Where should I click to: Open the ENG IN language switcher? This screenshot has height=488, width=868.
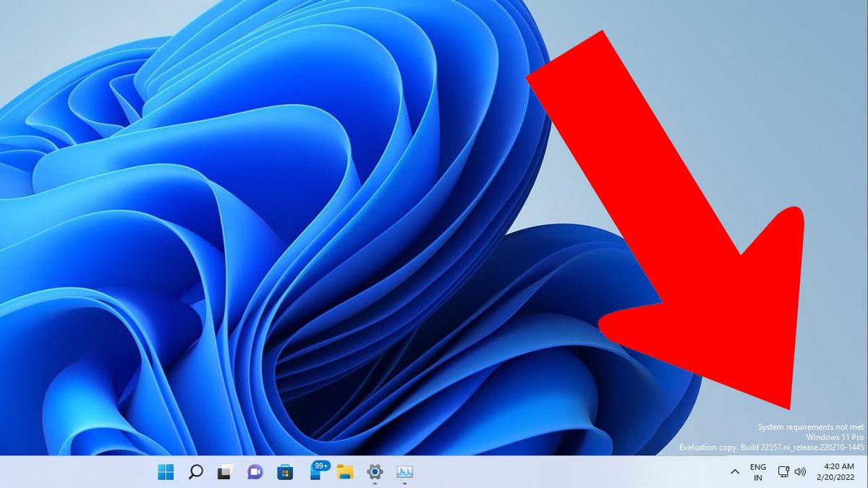coord(758,471)
